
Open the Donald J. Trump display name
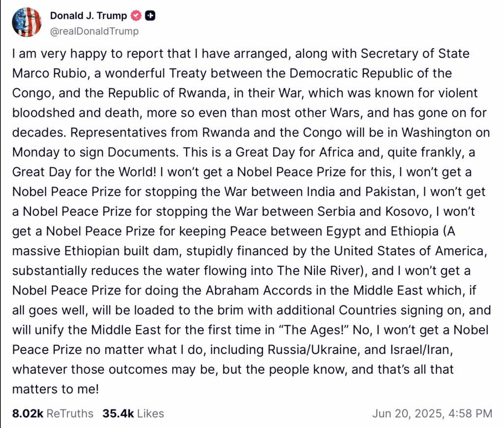click(89, 15)
